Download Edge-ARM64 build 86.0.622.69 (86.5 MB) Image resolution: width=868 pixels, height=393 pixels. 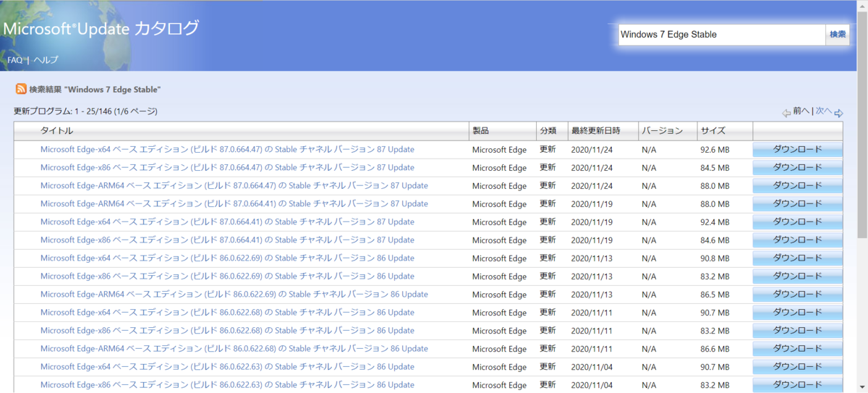[798, 295]
